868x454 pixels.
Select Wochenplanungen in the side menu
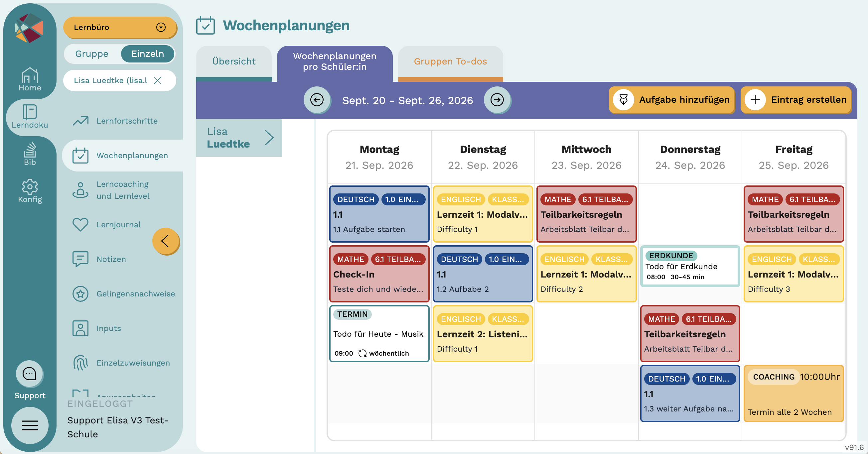(123, 156)
